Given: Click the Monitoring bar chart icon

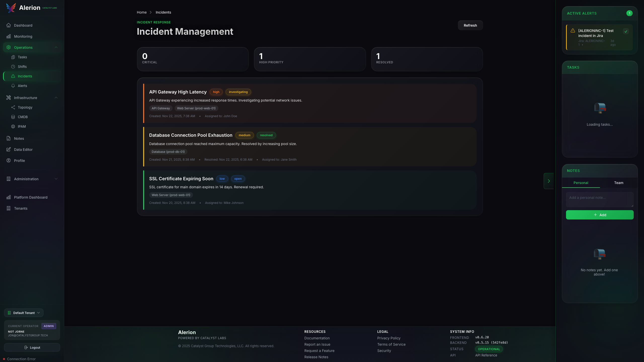Looking at the screenshot, I should click(9, 36).
